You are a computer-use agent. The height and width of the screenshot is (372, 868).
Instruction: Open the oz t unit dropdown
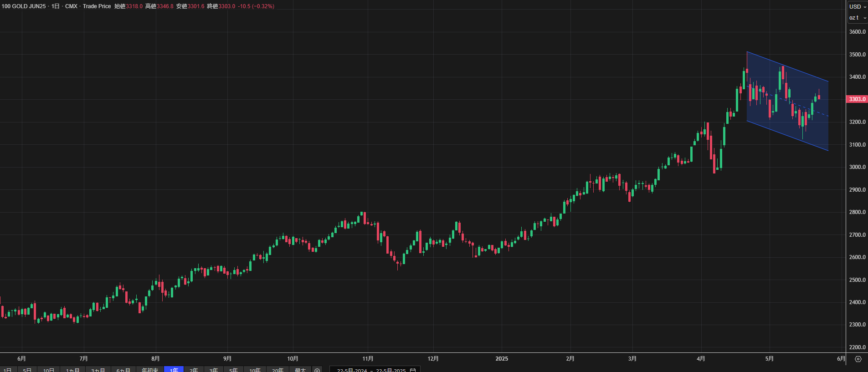(857, 18)
